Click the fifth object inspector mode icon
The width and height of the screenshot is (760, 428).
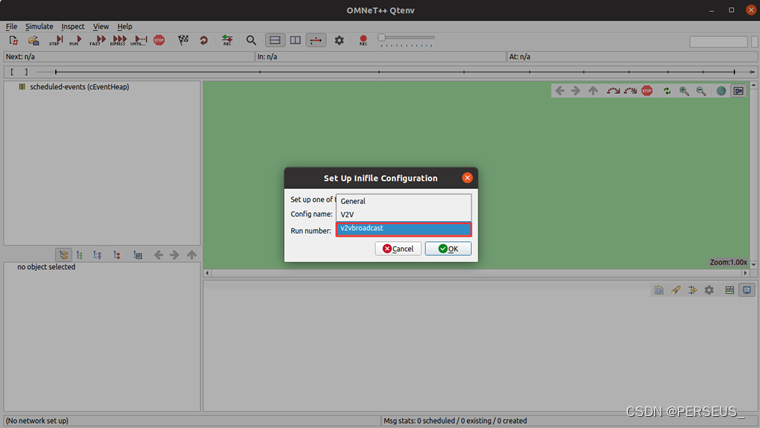coord(138,255)
